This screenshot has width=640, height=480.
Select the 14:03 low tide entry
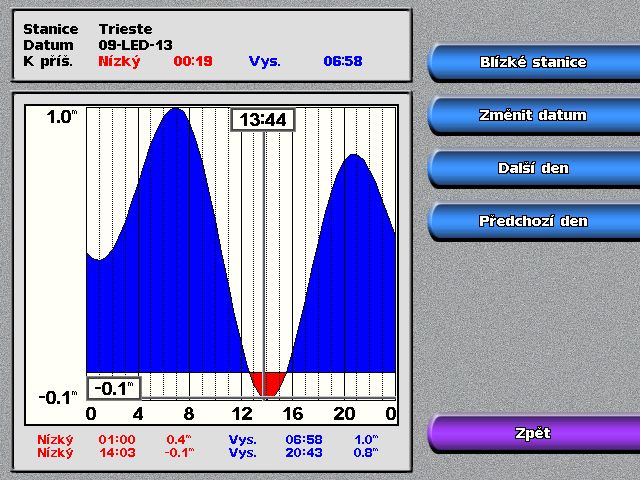click(116, 453)
